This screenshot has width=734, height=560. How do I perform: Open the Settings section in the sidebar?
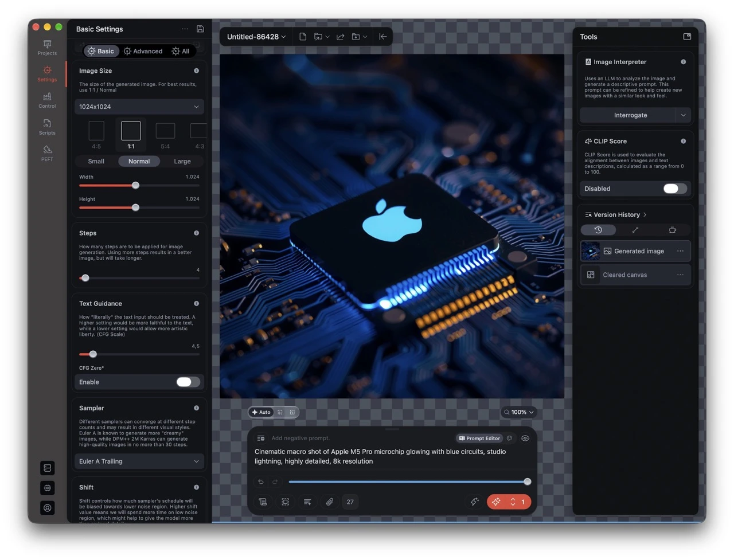click(47, 74)
